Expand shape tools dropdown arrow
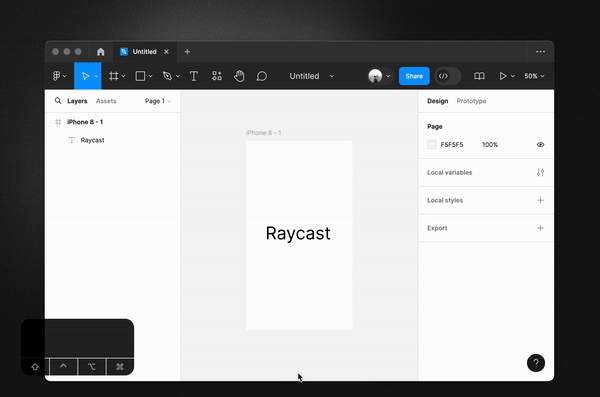Image resolution: width=600 pixels, height=397 pixels. click(x=150, y=76)
